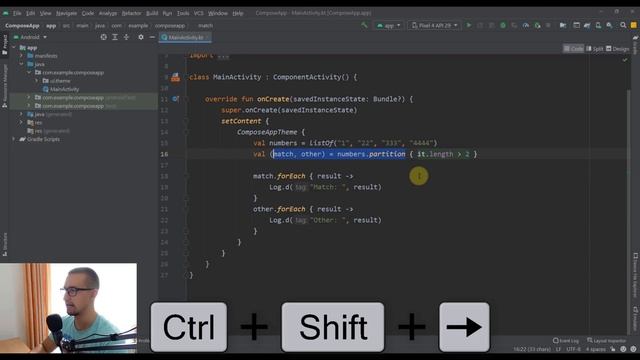Open the Profiler gauge icon in toolbar
The image size is (640, 360).
tap(526, 25)
